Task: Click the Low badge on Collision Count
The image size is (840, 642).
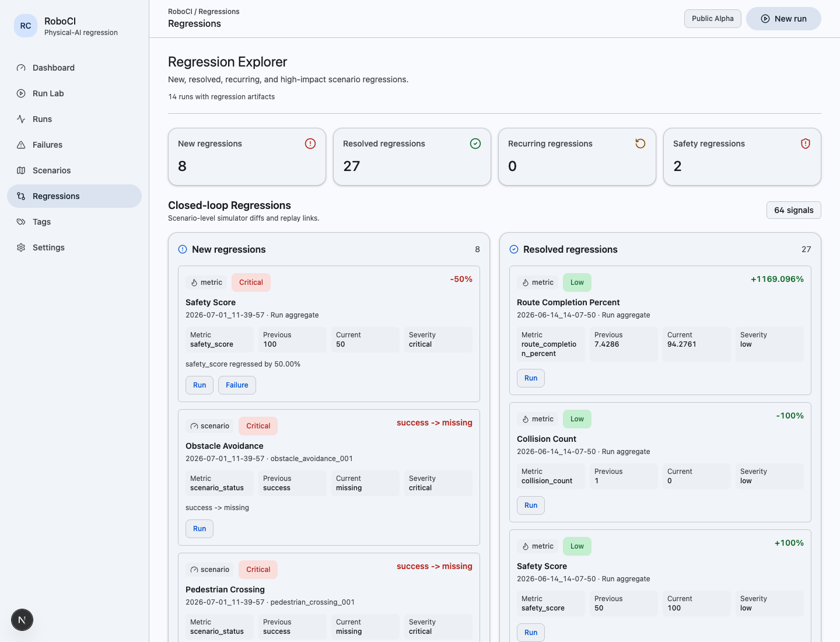Action: 577,419
